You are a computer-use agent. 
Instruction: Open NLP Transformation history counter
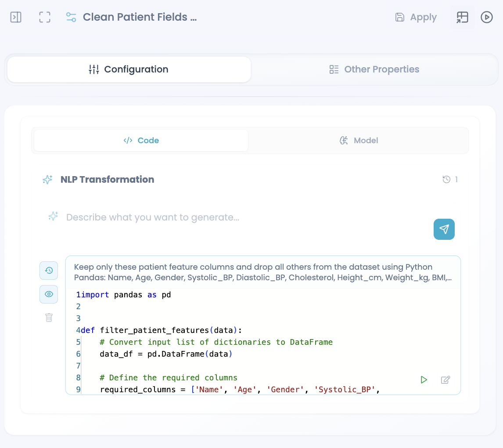[x=450, y=179]
